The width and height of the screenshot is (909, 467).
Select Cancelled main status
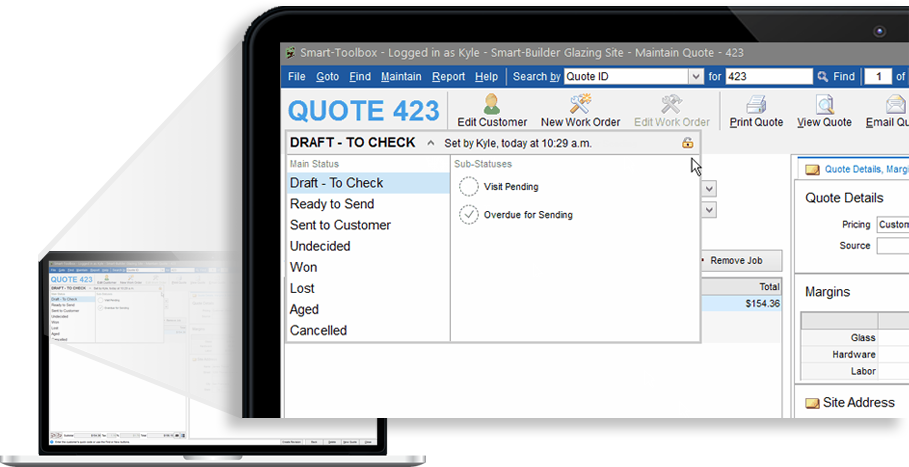click(x=368, y=330)
